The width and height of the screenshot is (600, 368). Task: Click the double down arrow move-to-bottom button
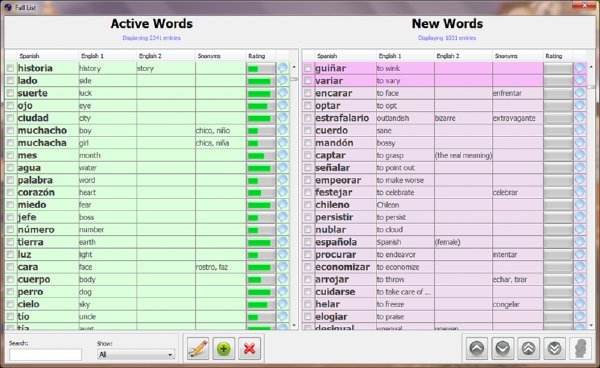point(554,348)
